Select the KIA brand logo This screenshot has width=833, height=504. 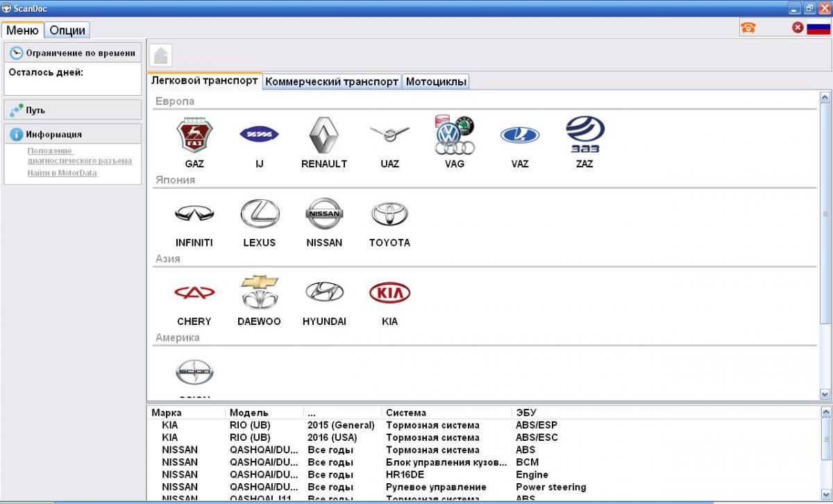click(389, 292)
